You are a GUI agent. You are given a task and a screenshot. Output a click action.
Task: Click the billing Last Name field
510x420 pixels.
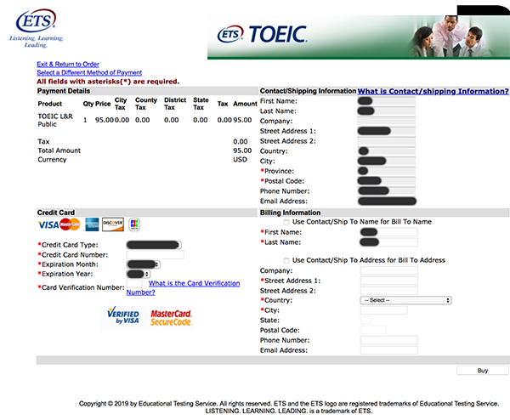pos(388,242)
